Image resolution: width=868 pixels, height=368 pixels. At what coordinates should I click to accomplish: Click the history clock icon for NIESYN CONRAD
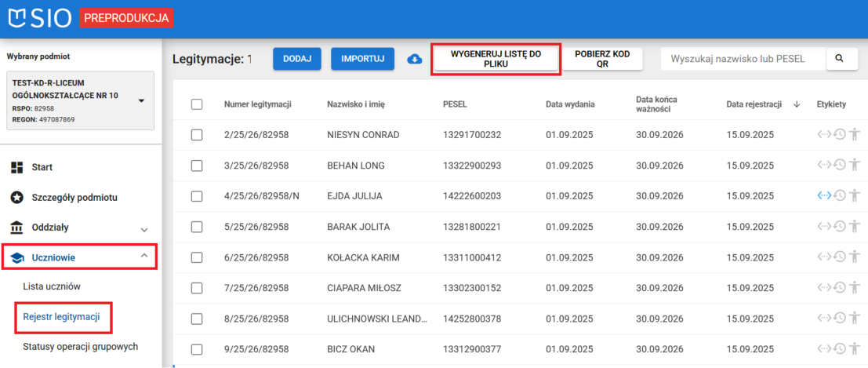(839, 134)
